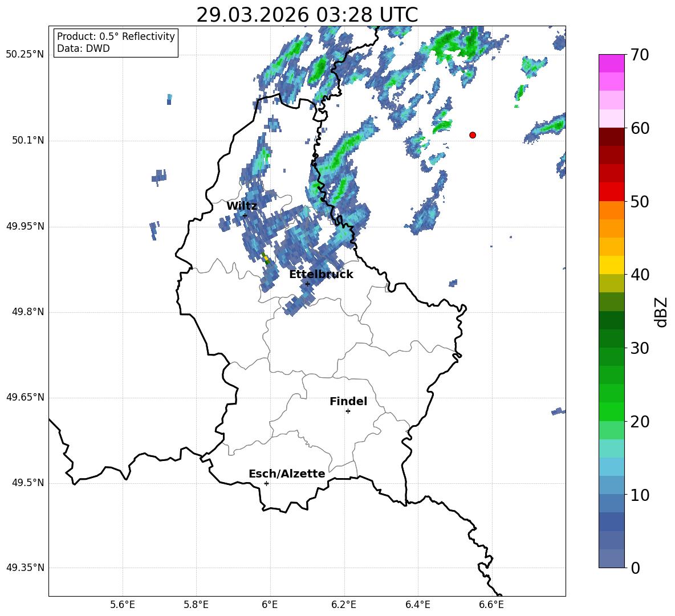Click the 0 tick on the colorbar
The width and height of the screenshot is (675, 616).
(636, 568)
